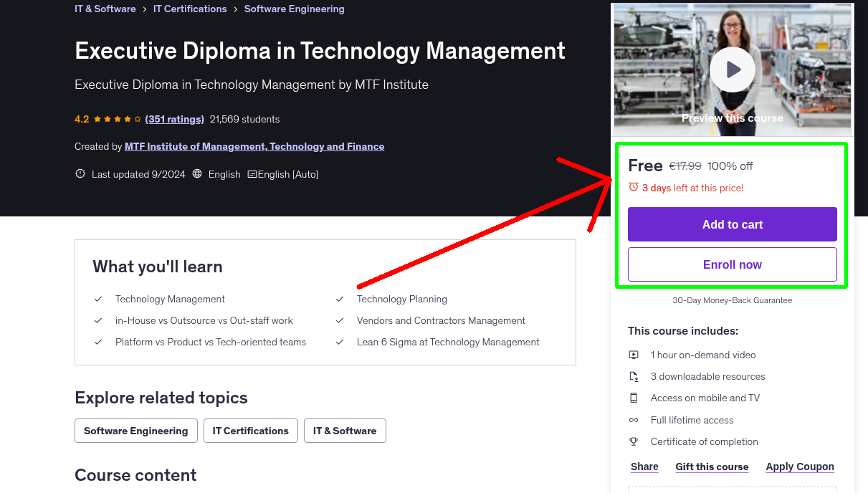Open the 351 ratings page
The width and height of the screenshot is (868, 493).
click(x=174, y=119)
